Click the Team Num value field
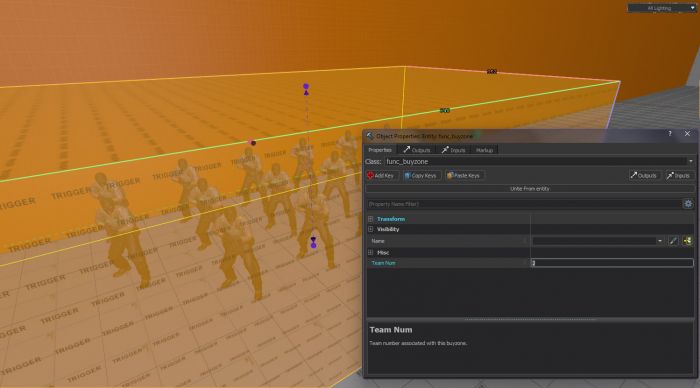The image size is (700, 388). point(612,263)
